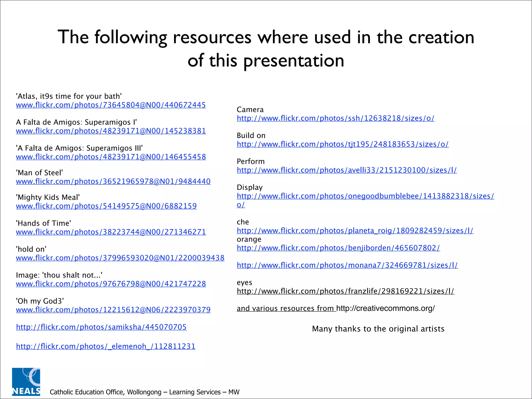Open the Build on tjt195 link

(343, 144)
